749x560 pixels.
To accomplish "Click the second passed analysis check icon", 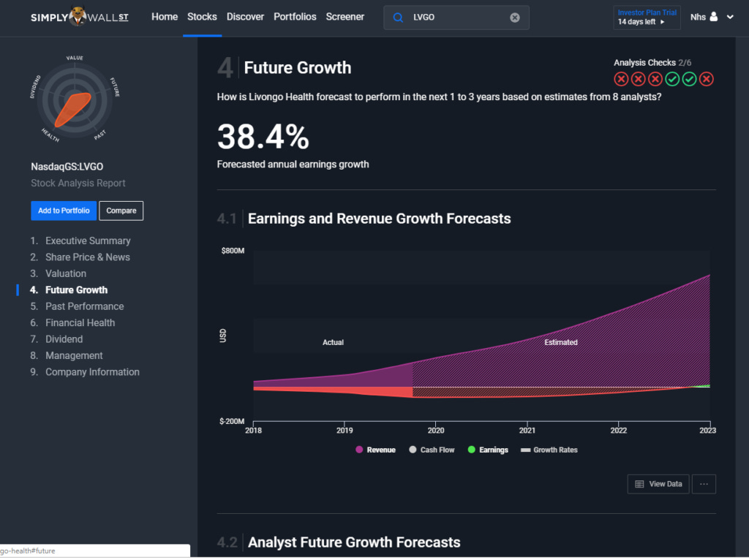I will 689,79.
